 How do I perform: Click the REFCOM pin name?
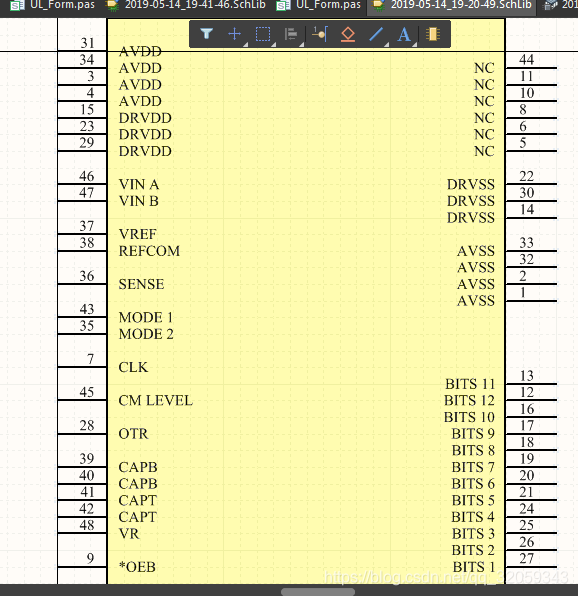point(149,251)
